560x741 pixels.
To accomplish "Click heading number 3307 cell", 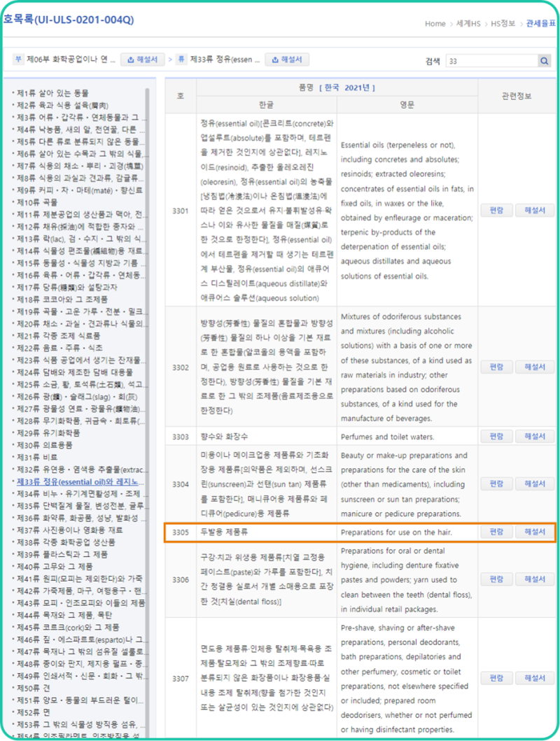I will click(x=181, y=679).
